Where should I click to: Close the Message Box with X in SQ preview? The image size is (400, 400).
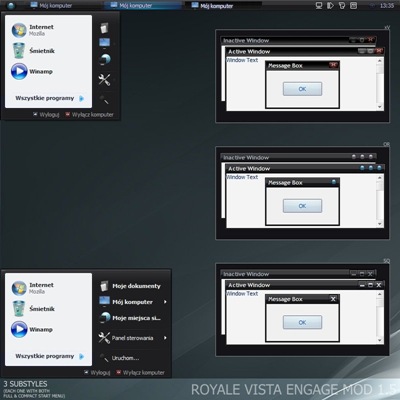(333, 299)
